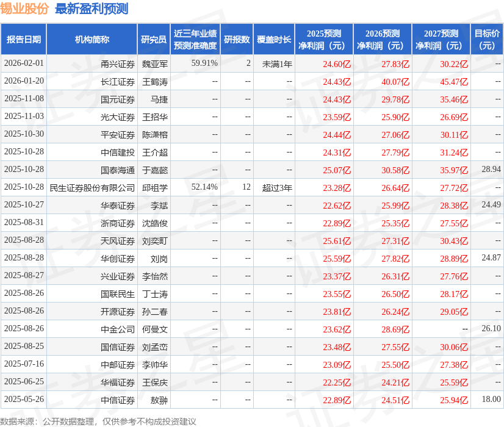The image size is (504, 427).
Task: Click analyst name 刘孟峦
Action: pyautogui.click(x=155, y=347)
